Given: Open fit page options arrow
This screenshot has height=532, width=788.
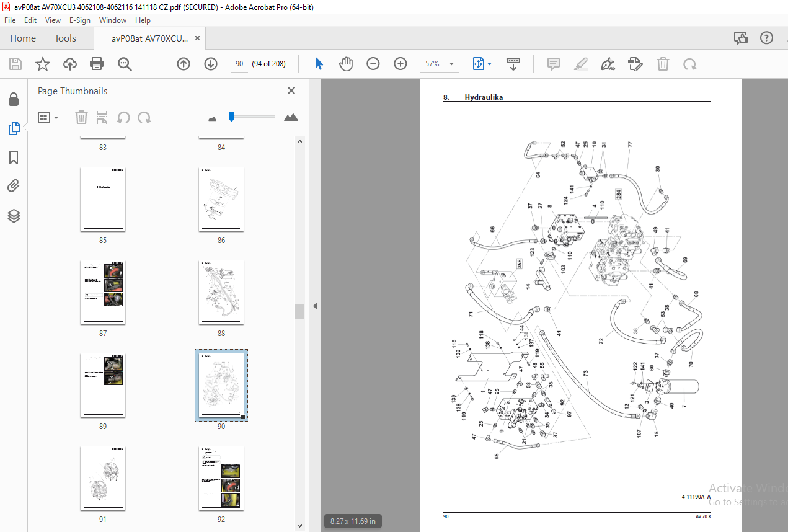Looking at the screenshot, I should point(490,64).
